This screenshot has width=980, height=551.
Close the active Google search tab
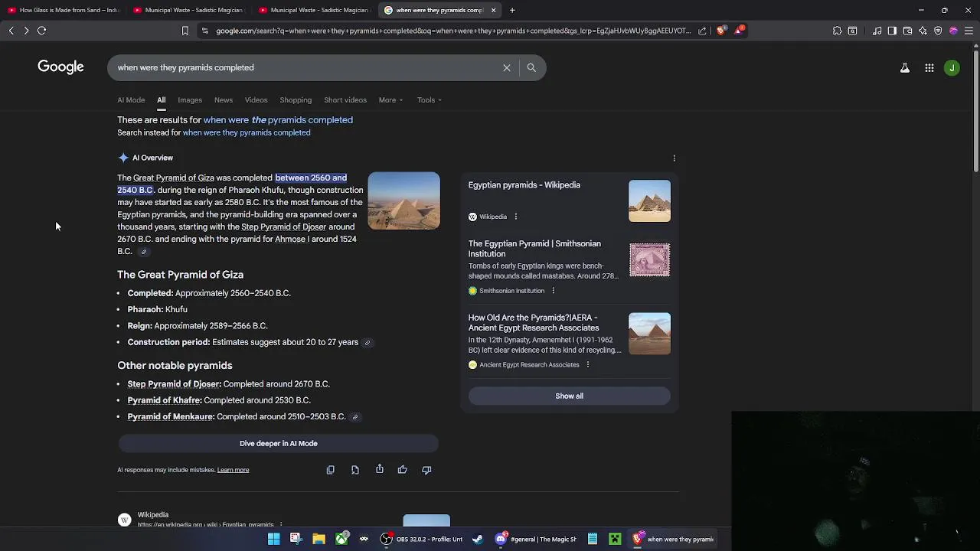pos(493,10)
